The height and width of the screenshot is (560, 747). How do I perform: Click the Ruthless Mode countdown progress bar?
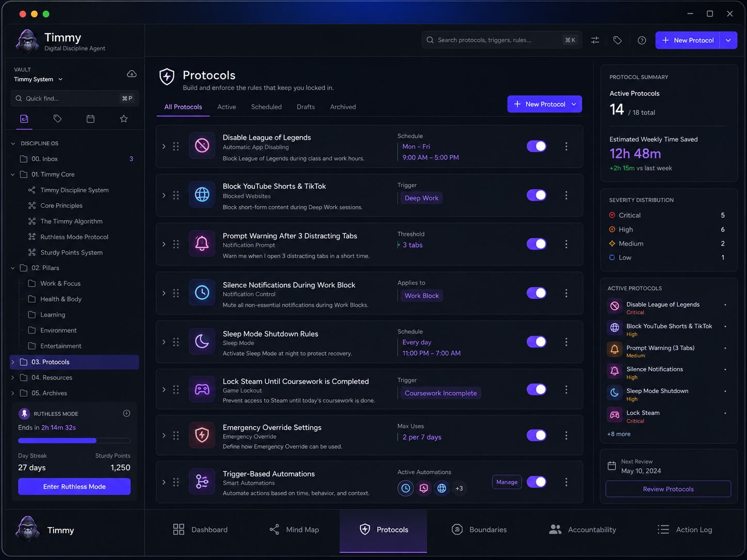(74, 440)
